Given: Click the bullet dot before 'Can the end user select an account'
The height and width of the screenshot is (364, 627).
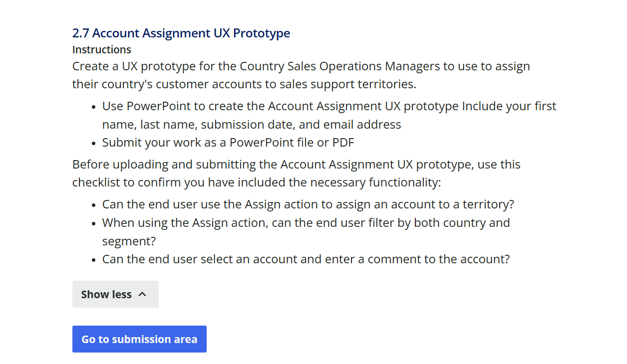Looking at the screenshot, I should (94, 260).
